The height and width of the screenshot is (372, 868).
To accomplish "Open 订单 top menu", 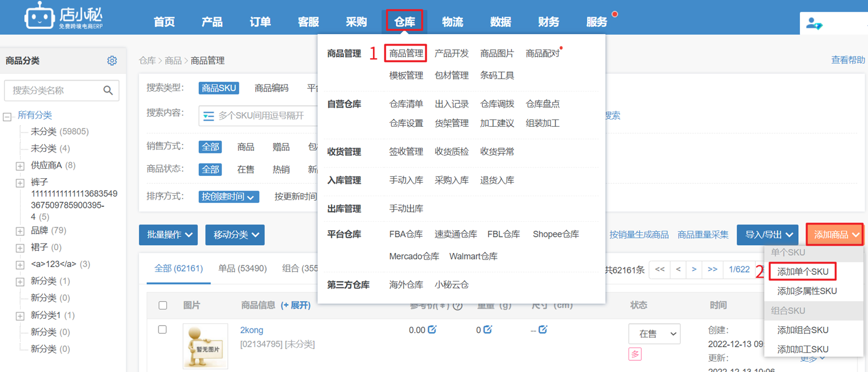I will (260, 22).
